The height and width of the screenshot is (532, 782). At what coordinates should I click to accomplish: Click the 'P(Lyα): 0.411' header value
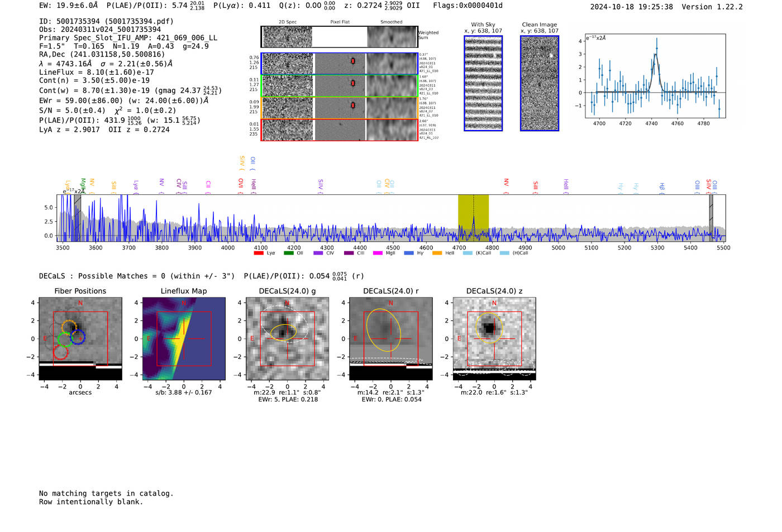242,6
